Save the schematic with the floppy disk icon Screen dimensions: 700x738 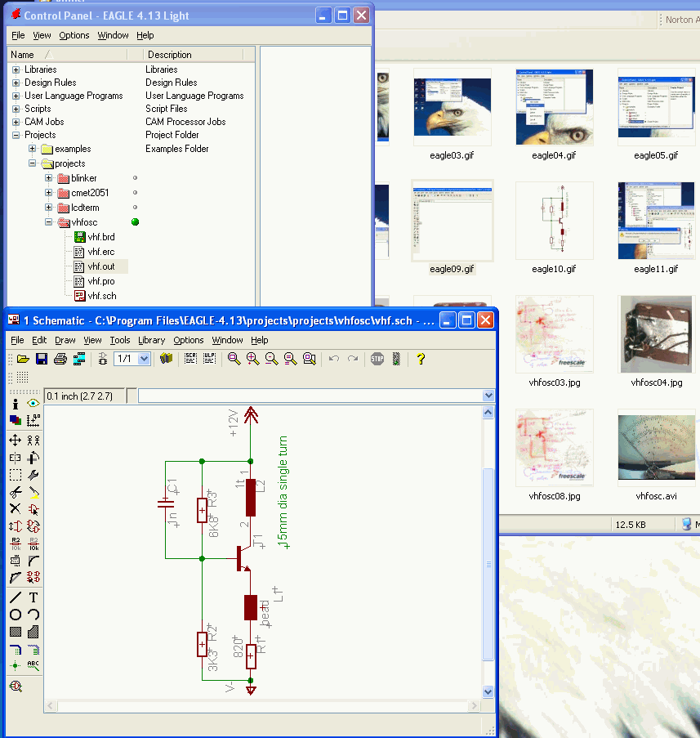pos(42,359)
